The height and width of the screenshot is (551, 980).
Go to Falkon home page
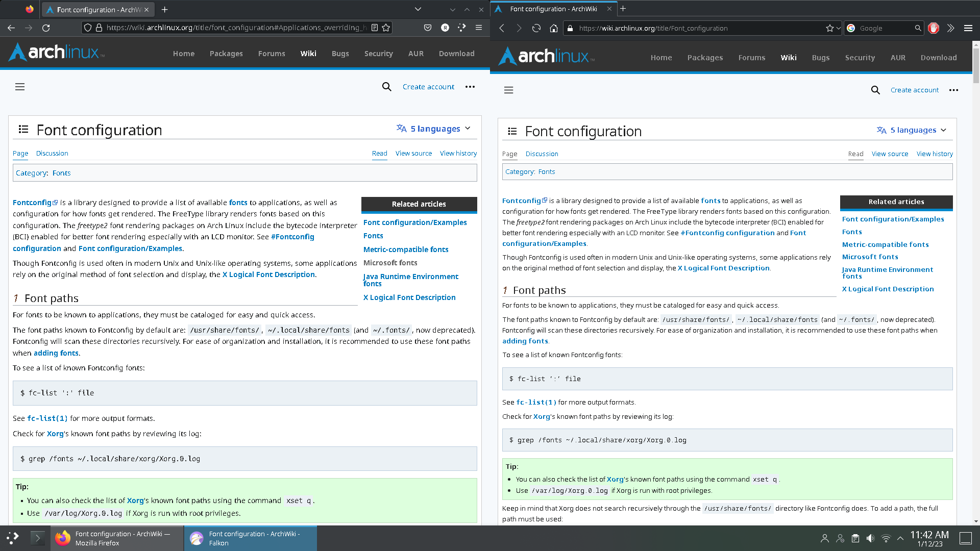coord(554,28)
